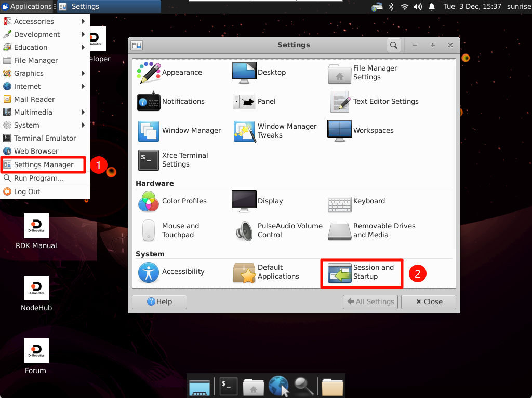Image resolution: width=532 pixels, height=398 pixels.
Task: Click the Close button in Settings
Action: pyautogui.click(x=429, y=301)
